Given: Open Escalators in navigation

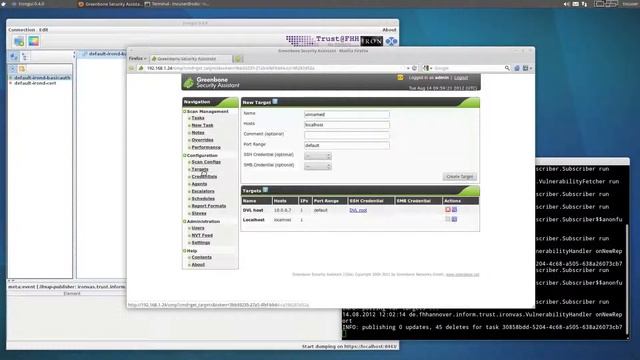Looking at the screenshot, I should click(203, 191).
